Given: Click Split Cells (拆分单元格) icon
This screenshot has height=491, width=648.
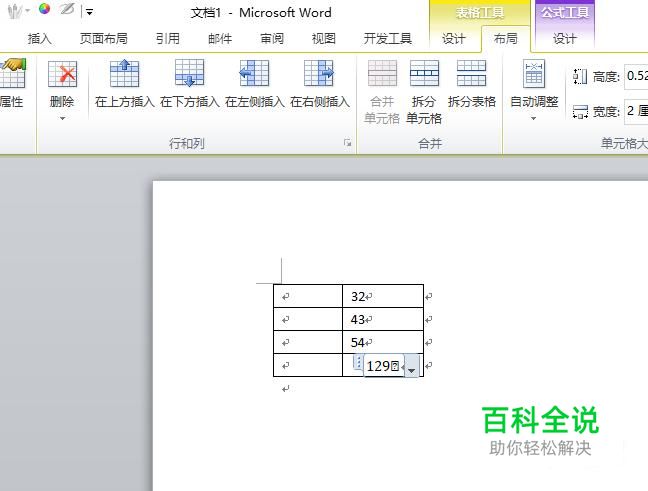Looking at the screenshot, I should click(x=424, y=74).
